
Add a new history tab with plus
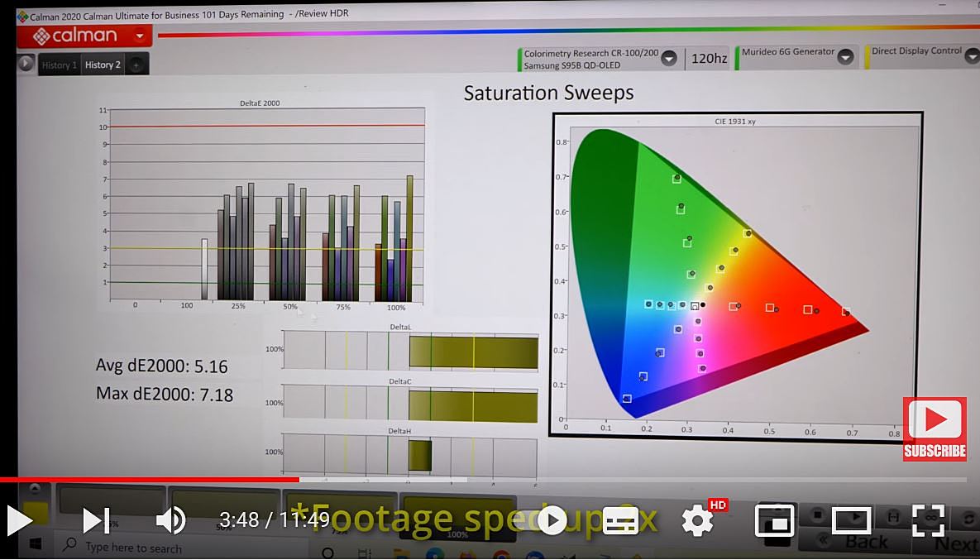tap(136, 65)
